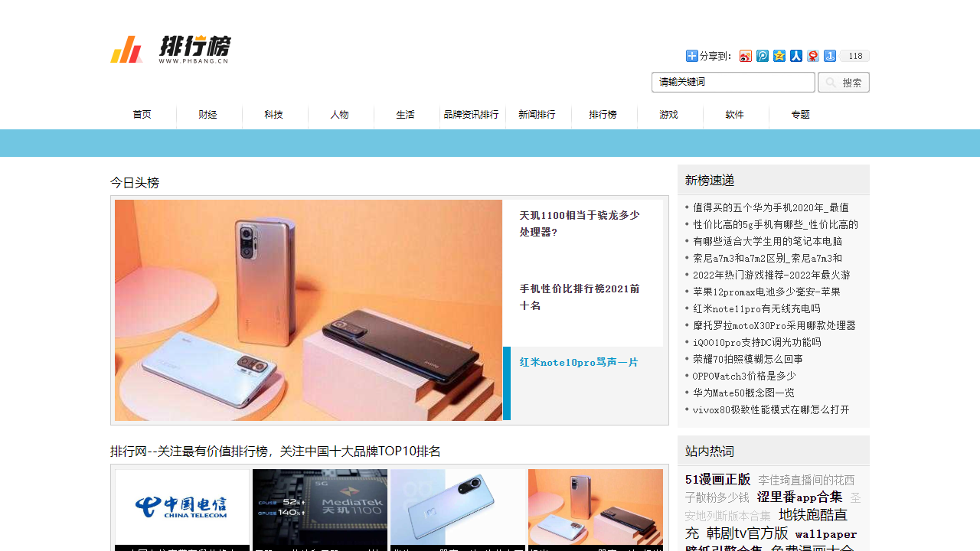Screen dimensions: 980x551
Task: Click the 今日头榜 section heading
Action: [135, 183]
